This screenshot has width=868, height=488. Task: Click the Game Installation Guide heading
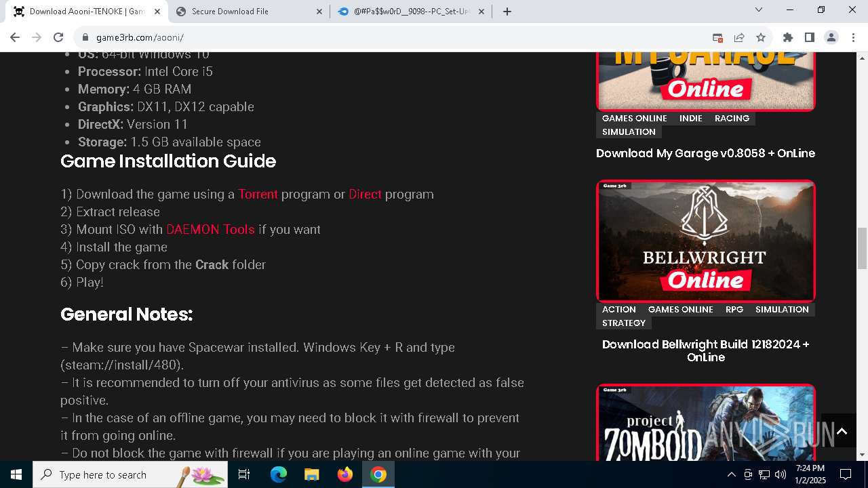click(168, 161)
